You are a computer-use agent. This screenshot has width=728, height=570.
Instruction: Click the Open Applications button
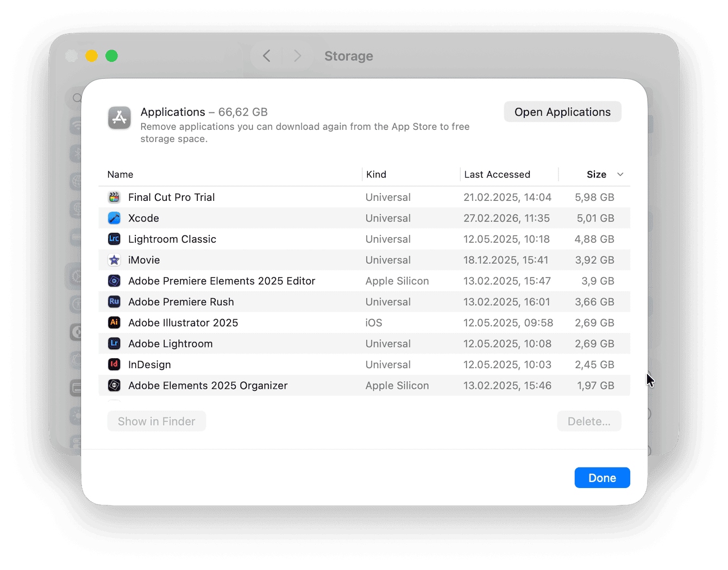[562, 112]
